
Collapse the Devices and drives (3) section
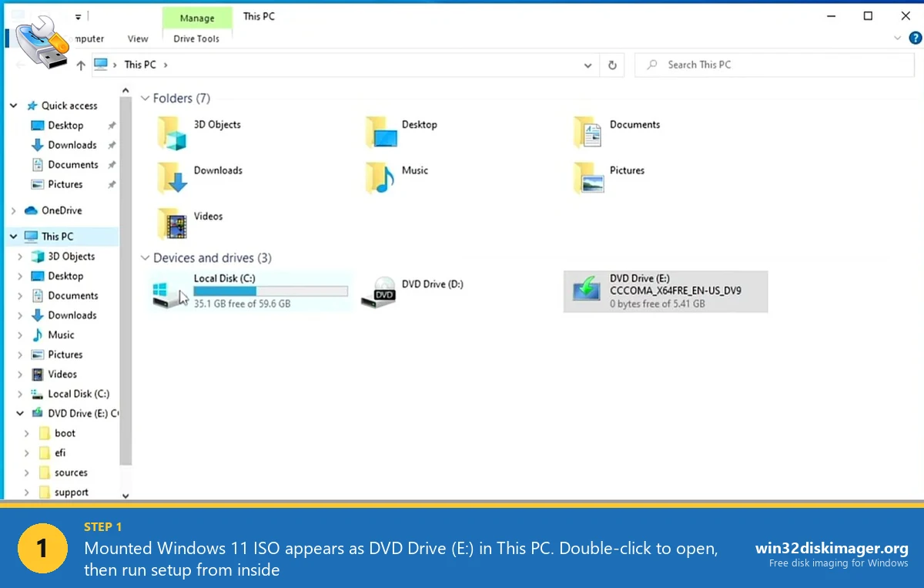[146, 257]
